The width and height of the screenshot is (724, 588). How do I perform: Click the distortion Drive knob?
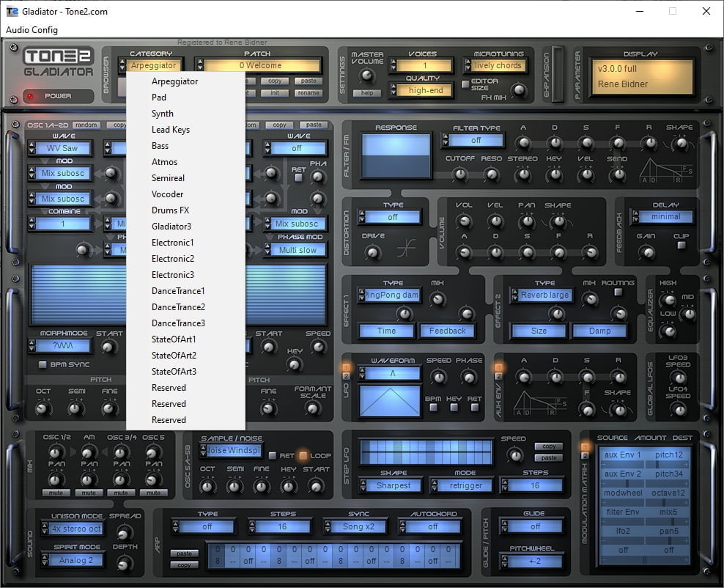point(373,252)
